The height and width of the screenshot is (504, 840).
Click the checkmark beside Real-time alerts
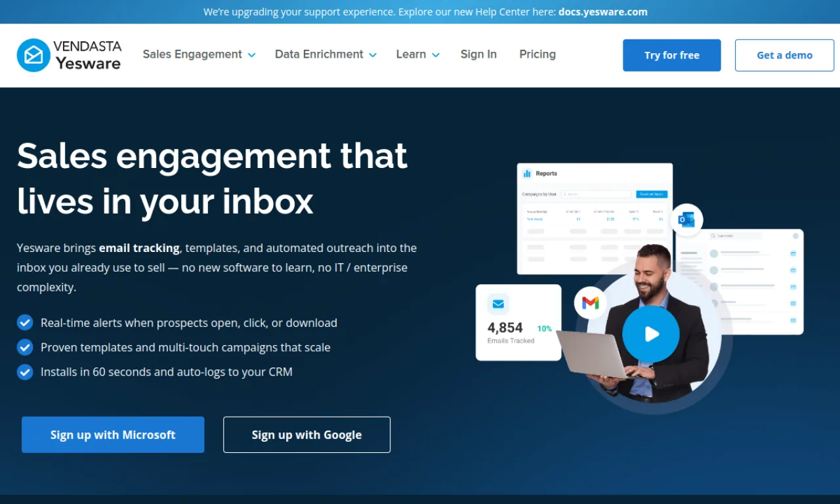(x=25, y=323)
